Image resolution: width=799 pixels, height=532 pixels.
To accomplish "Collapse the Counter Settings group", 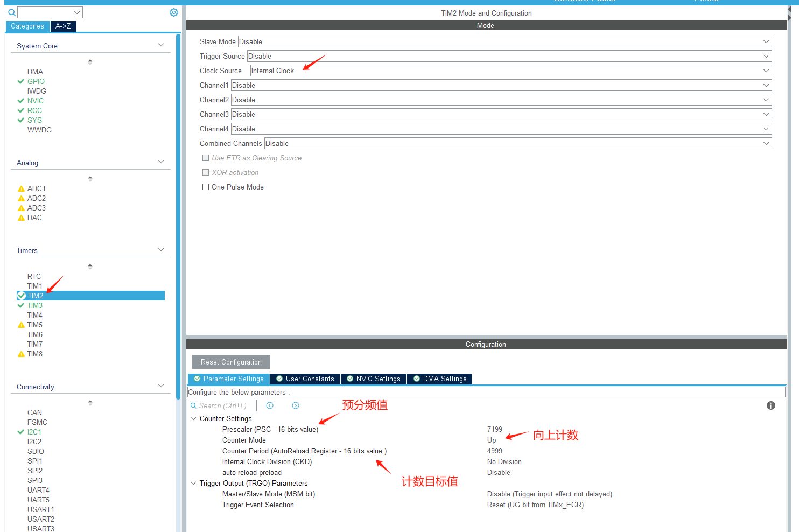I will pyautogui.click(x=193, y=418).
